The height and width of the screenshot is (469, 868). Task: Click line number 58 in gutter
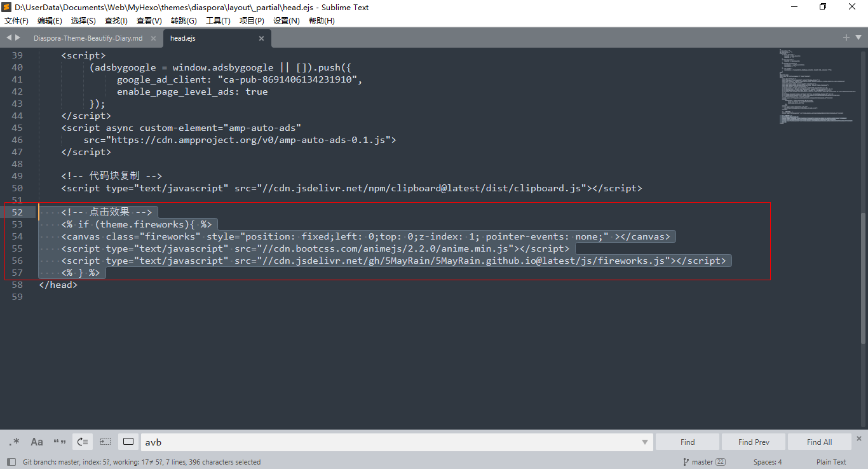[17, 285]
